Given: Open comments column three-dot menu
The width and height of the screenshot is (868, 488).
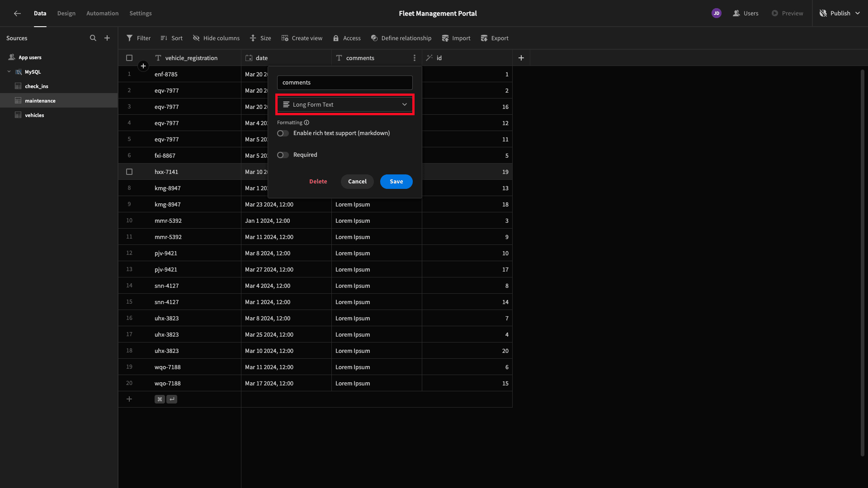Looking at the screenshot, I should click(414, 58).
